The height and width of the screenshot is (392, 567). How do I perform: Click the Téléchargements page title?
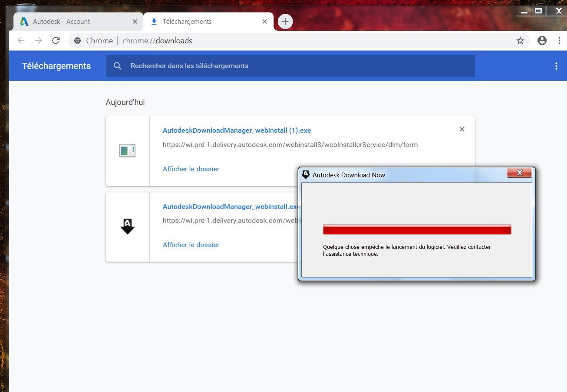(x=56, y=66)
